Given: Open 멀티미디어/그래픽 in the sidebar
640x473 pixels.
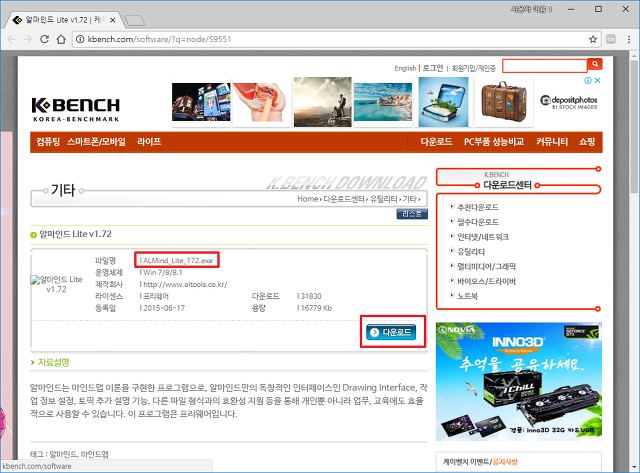Looking at the screenshot, I should click(486, 266).
